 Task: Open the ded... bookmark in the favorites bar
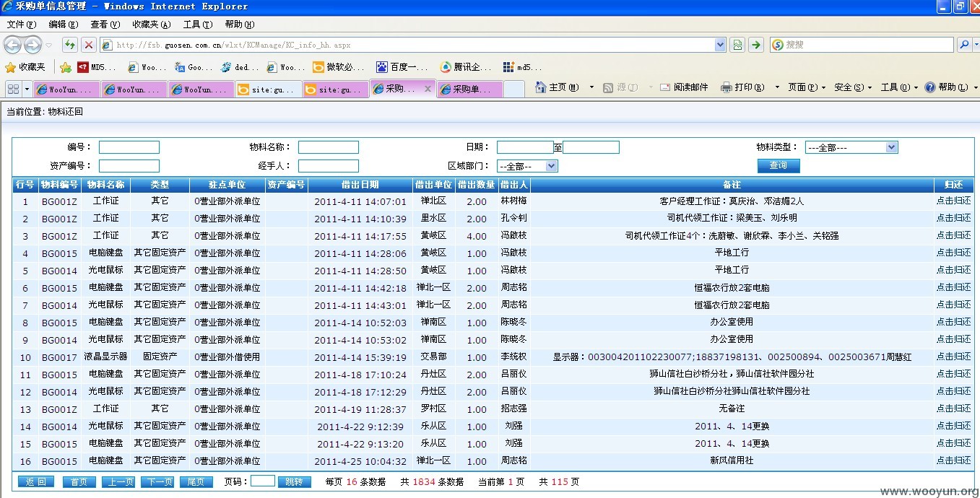(240, 67)
